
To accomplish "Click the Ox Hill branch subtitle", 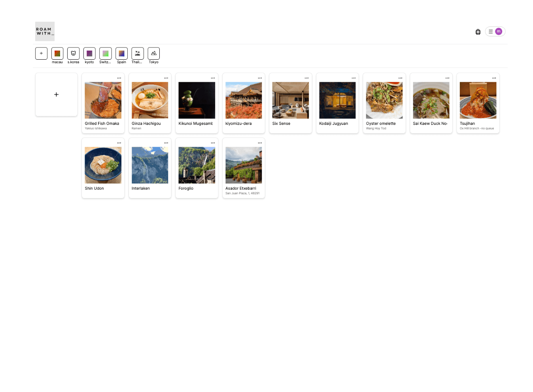I will tap(477, 128).
